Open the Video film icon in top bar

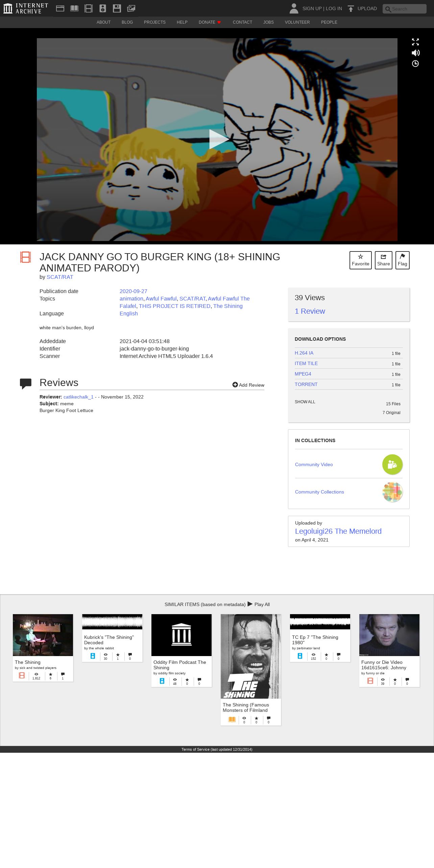tap(89, 8)
